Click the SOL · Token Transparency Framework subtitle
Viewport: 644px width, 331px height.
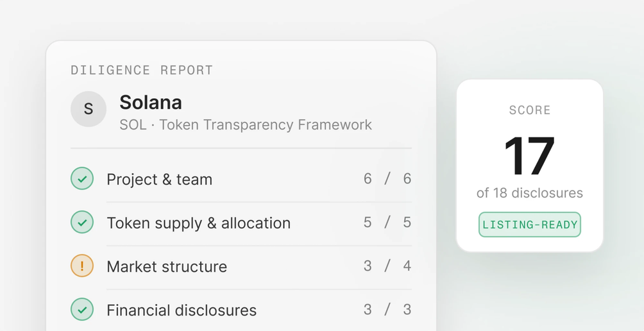coord(246,124)
